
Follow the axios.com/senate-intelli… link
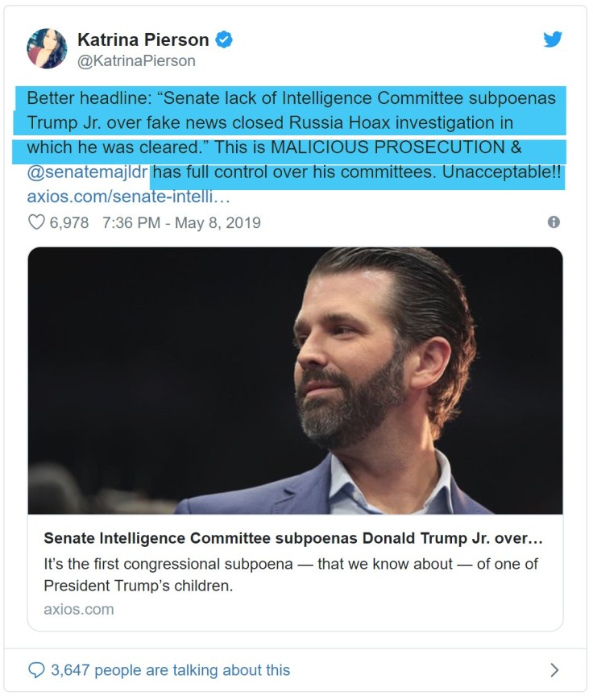point(128,197)
